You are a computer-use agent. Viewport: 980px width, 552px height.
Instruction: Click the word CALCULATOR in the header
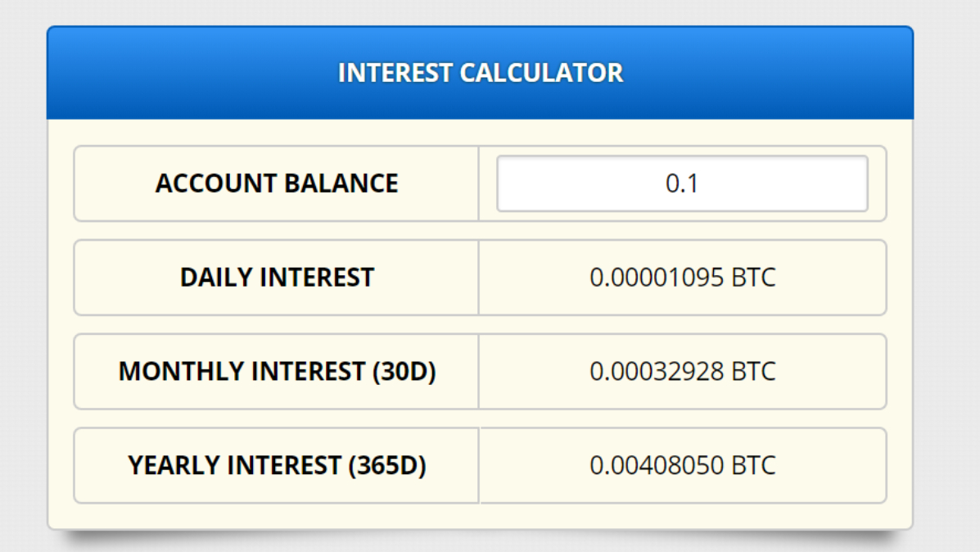point(541,73)
